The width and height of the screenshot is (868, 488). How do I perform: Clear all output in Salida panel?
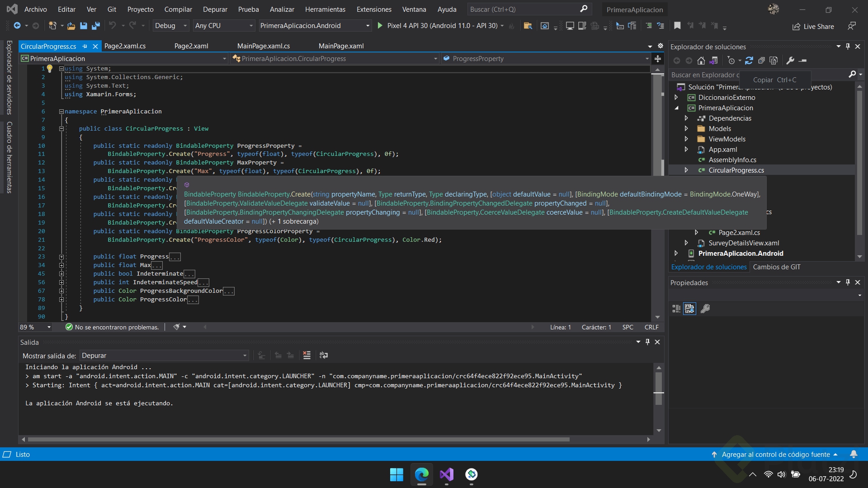307,356
